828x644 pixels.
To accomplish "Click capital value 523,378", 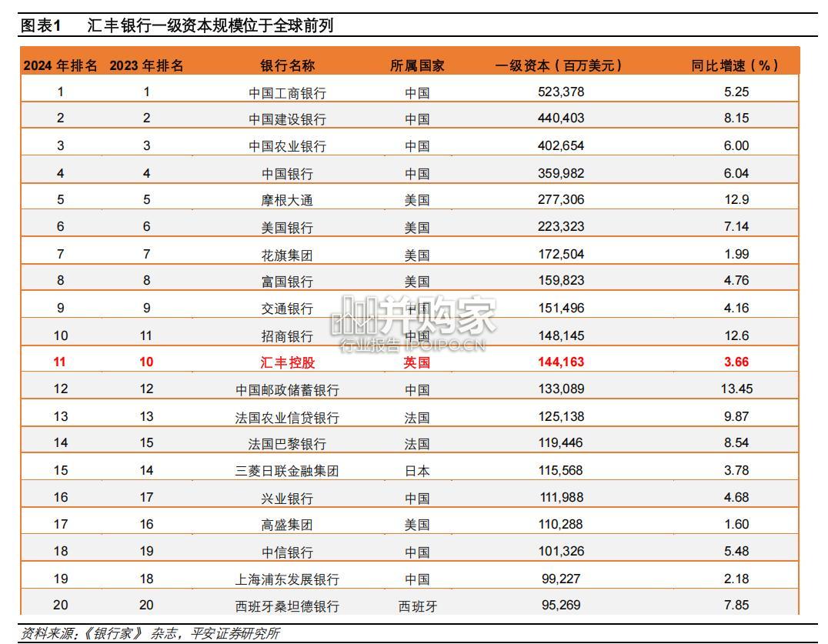I will [561, 92].
